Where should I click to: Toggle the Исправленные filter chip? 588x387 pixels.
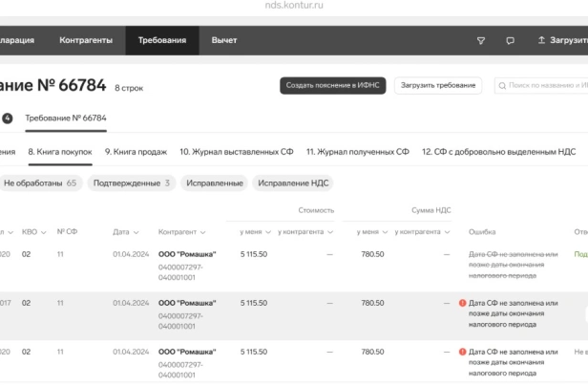pos(215,183)
